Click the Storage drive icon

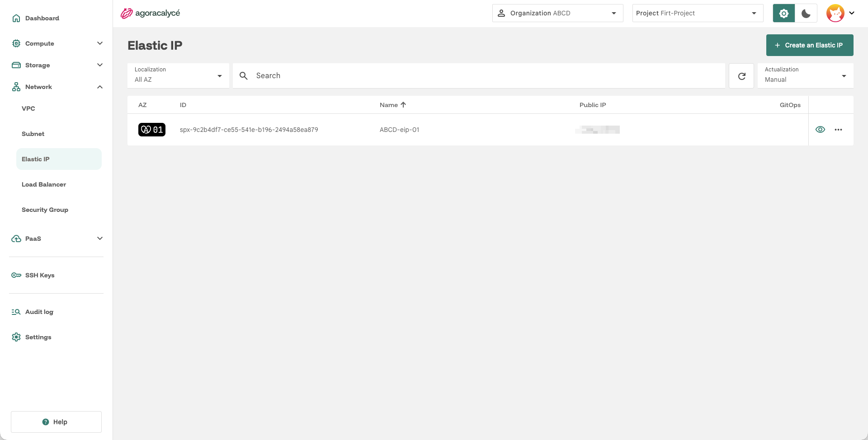(x=16, y=65)
